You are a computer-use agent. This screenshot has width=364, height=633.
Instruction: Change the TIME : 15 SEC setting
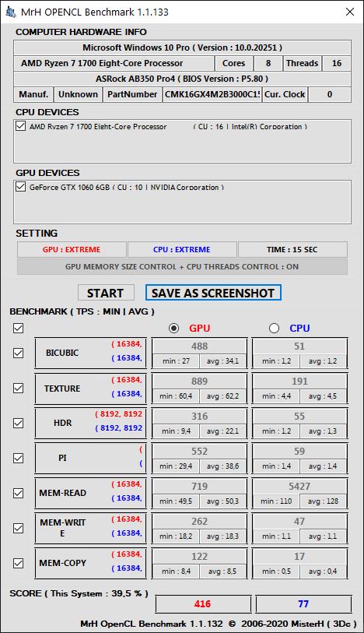click(292, 249)
